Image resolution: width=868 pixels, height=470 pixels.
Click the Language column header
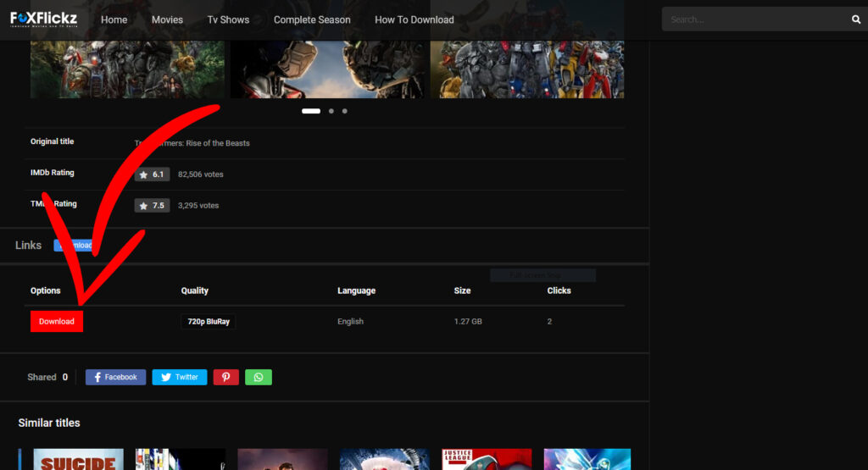coord(357,290)
